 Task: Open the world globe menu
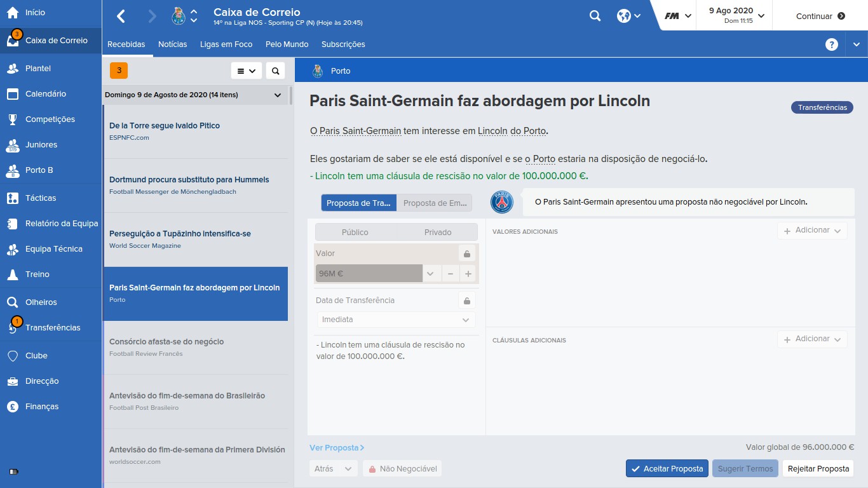tap(628, 17)
